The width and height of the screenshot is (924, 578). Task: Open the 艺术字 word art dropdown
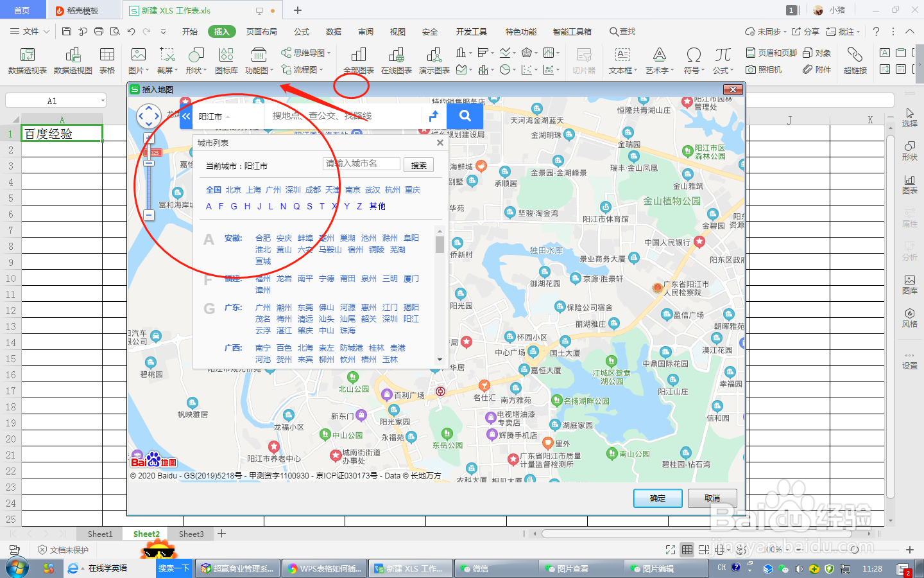(x=659, y=70)
